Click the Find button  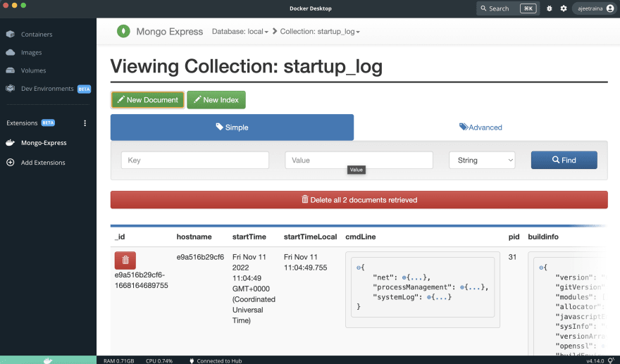pos(564,160)
